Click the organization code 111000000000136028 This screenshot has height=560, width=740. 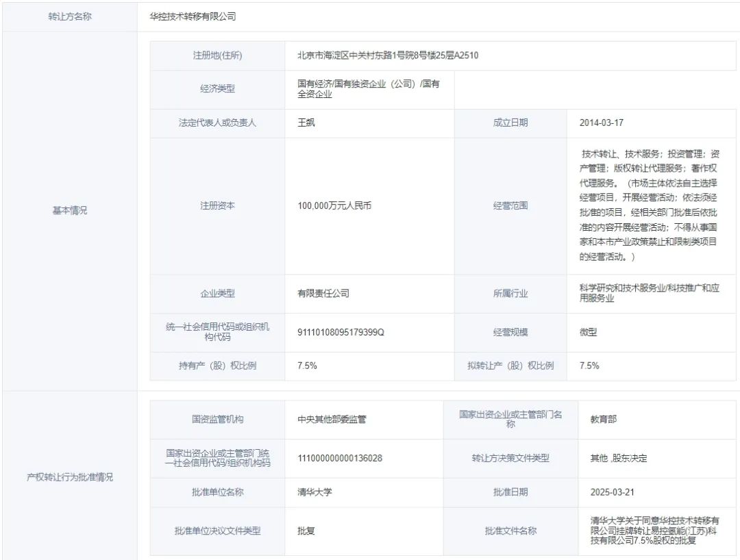340,458
